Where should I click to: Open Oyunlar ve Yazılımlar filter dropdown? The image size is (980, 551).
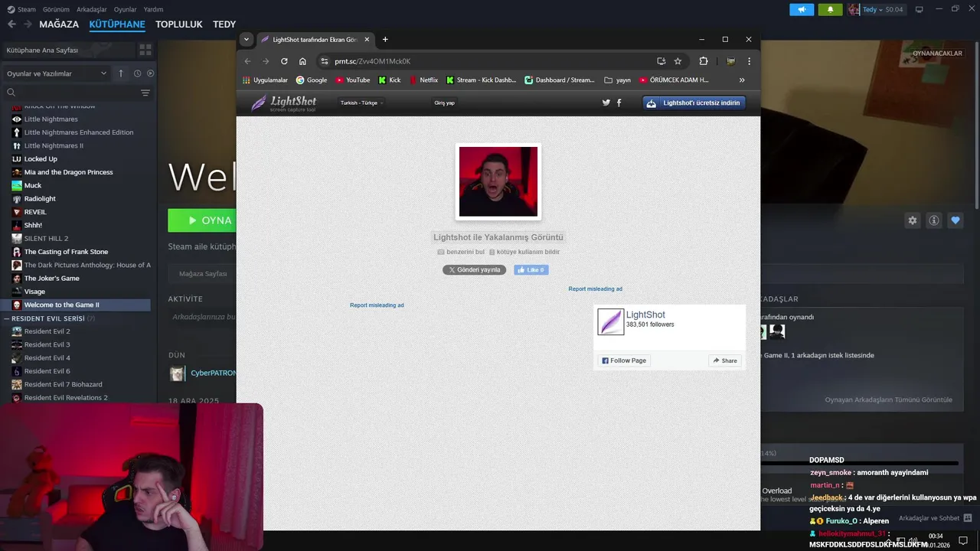click(x=57, y=73)
